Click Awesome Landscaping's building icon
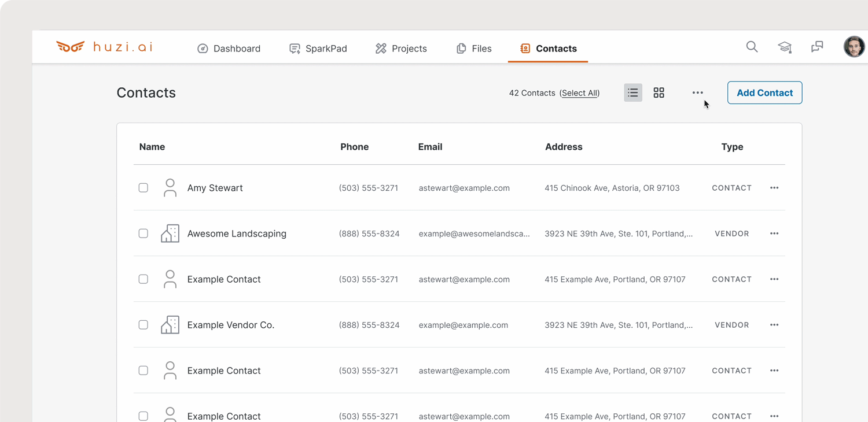 [x=170, y=234]
